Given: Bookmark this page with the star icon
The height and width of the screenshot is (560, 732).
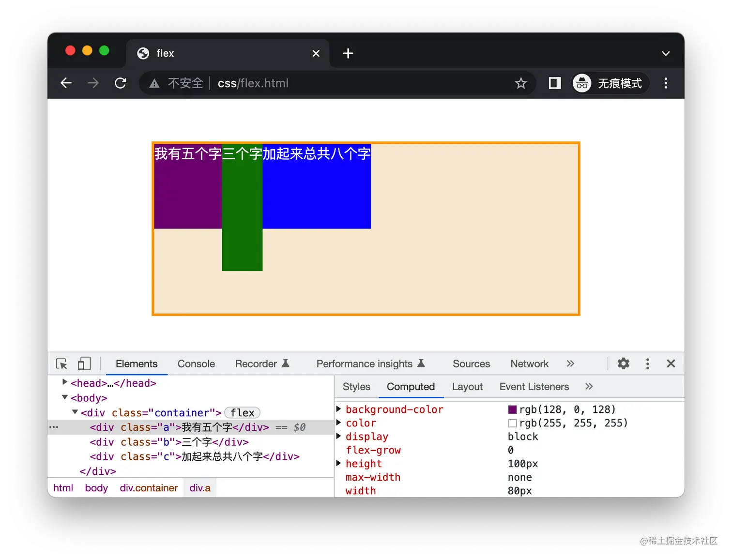Looking at the screenshot, I should click(x=521, y=83).
